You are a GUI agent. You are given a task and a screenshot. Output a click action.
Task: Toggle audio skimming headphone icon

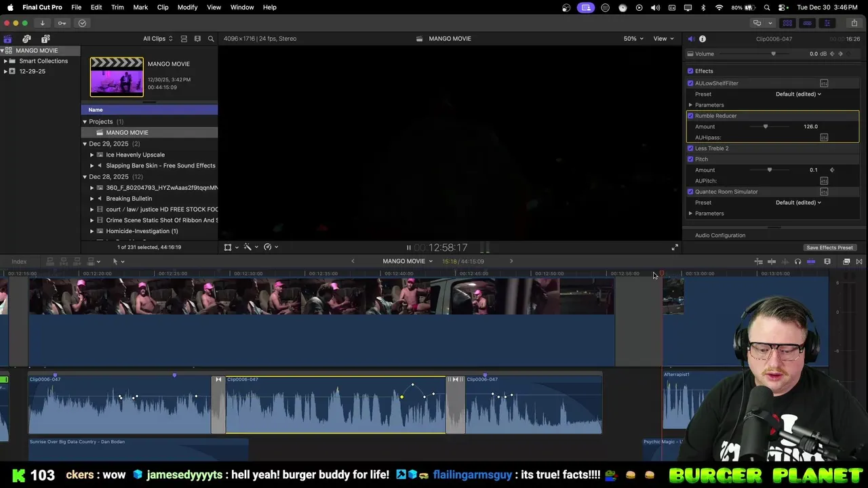click(797, 262)
